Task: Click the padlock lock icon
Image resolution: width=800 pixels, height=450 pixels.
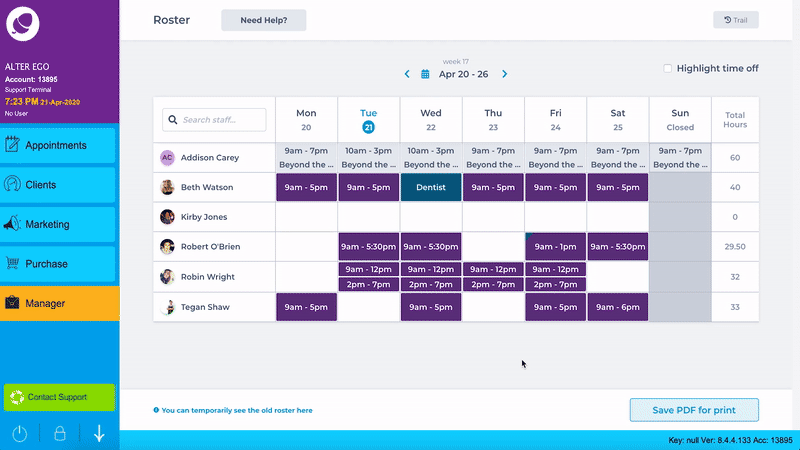Action: click(59, 434)
